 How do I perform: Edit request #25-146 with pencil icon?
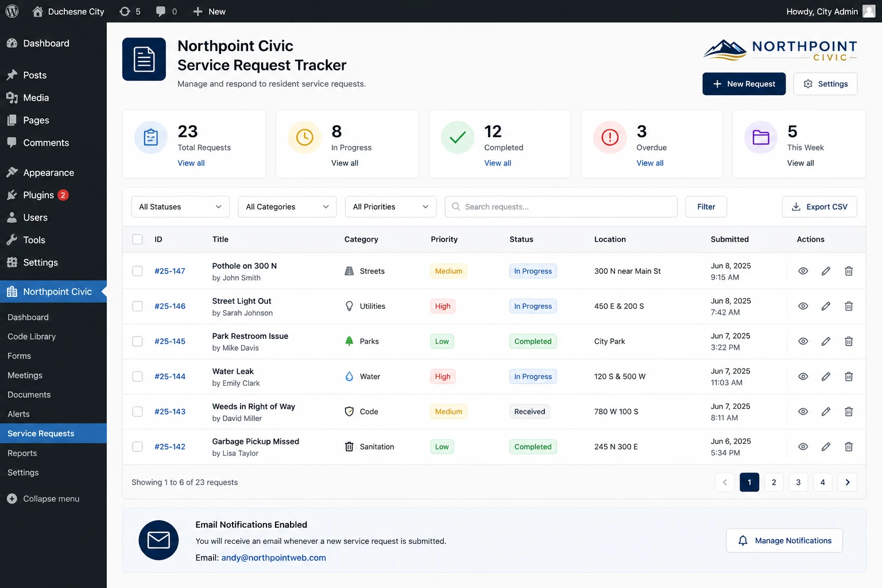[826, 306]
